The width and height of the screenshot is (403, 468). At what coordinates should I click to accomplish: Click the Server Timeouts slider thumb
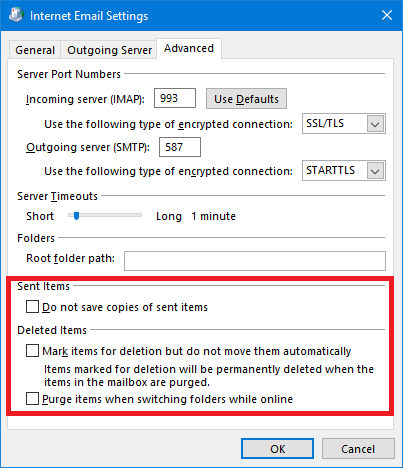[76, 216]
